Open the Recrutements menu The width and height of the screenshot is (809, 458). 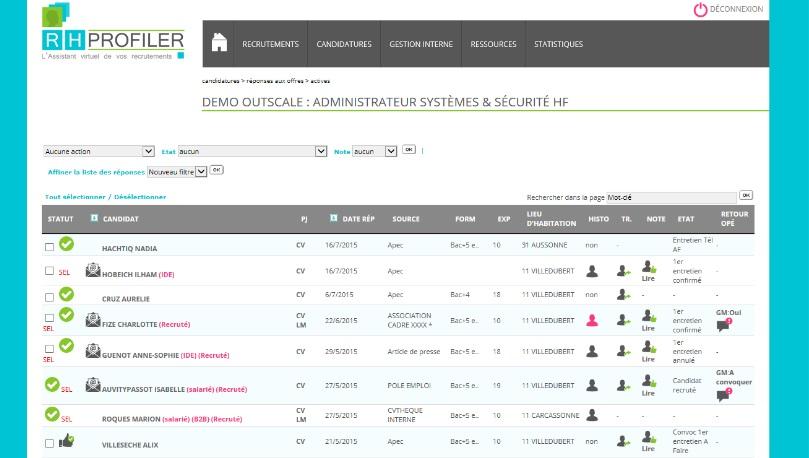tap(270, 44)
